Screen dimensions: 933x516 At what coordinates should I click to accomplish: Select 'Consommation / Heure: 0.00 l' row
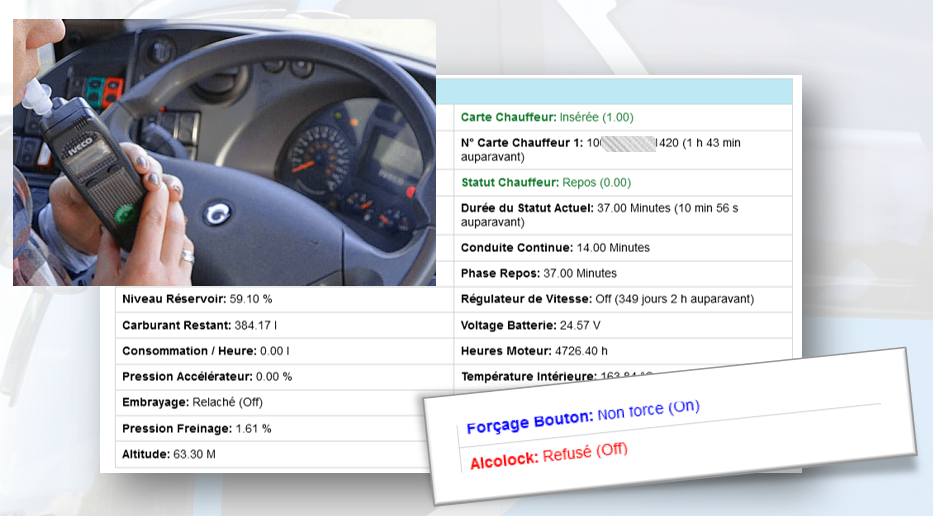(284, 351)
